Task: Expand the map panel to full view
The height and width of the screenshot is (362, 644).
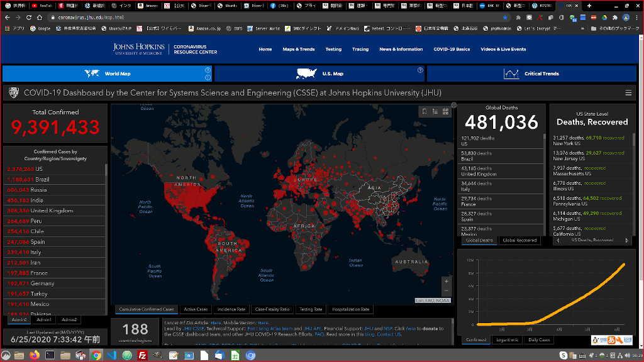Action: 454,105
